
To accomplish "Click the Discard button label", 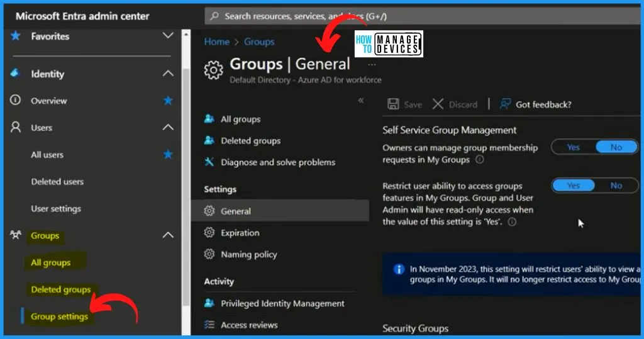I will [464, 104].
